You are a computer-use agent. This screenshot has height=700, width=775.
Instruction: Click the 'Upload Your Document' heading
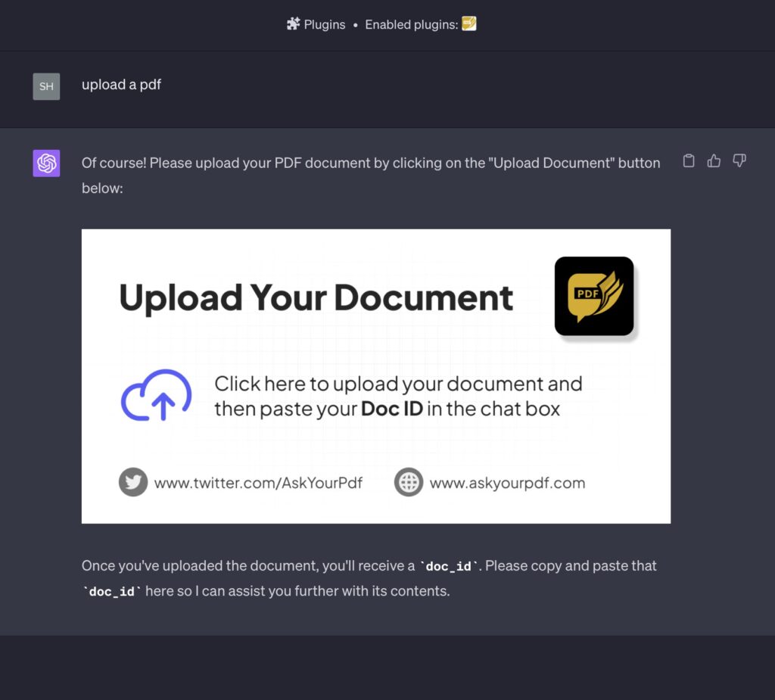click(x=316, y=299)
